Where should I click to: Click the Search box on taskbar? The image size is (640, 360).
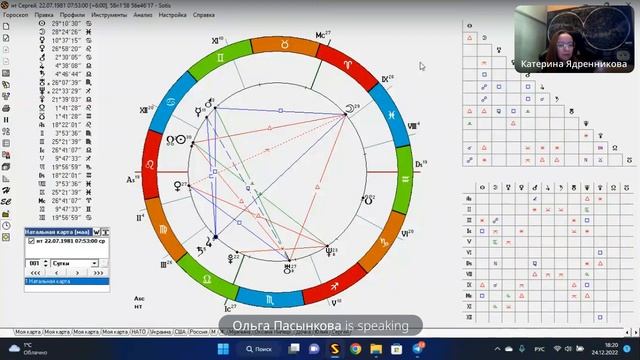[259, 349]
